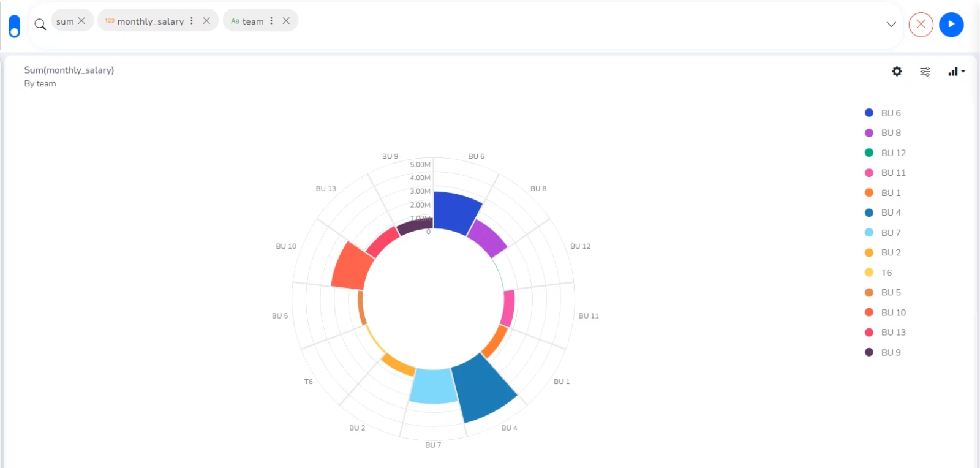Open the chart filter sliders icon
The image size is (980, 468).
(925, 72)
